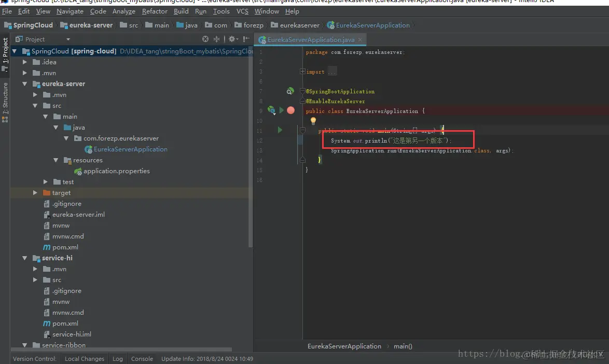Collapse the SpringCloud root node
This screenshot has height=364, width=609.
click(x=15, y=51)
